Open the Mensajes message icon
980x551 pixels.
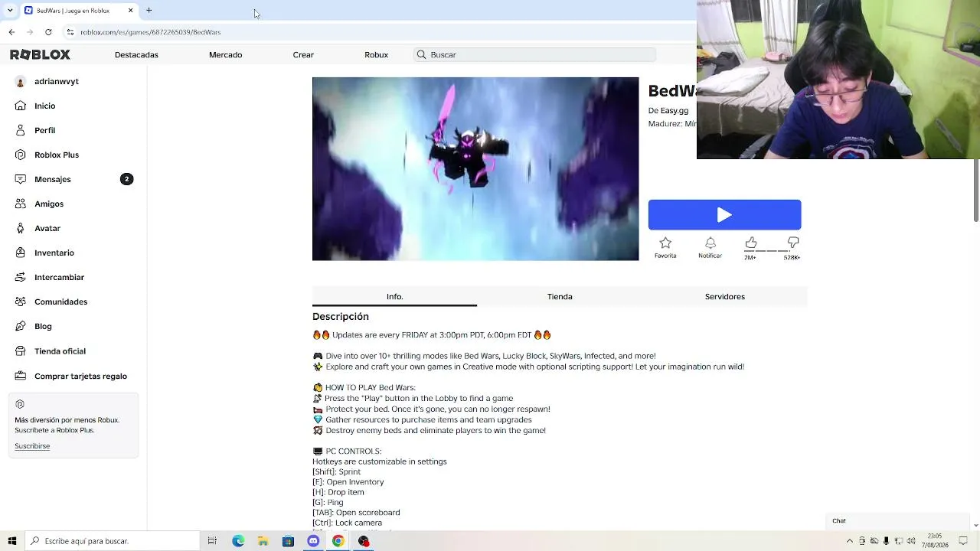pos(20,179)
